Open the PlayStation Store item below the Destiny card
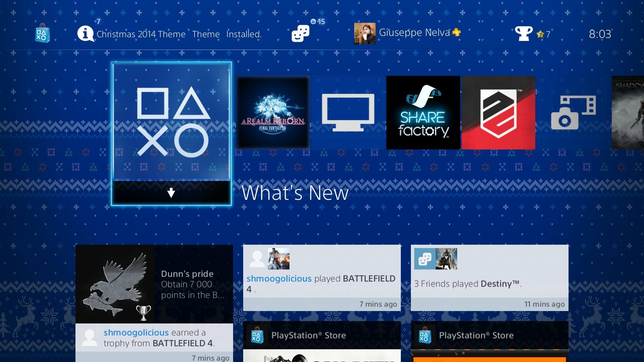644x362 pixels. (490, 342)
